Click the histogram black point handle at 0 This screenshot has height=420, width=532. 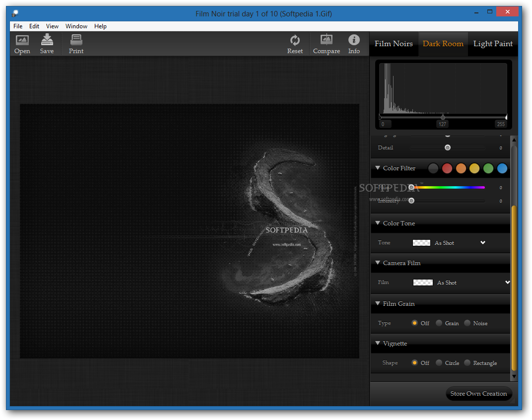pos(380,117)
